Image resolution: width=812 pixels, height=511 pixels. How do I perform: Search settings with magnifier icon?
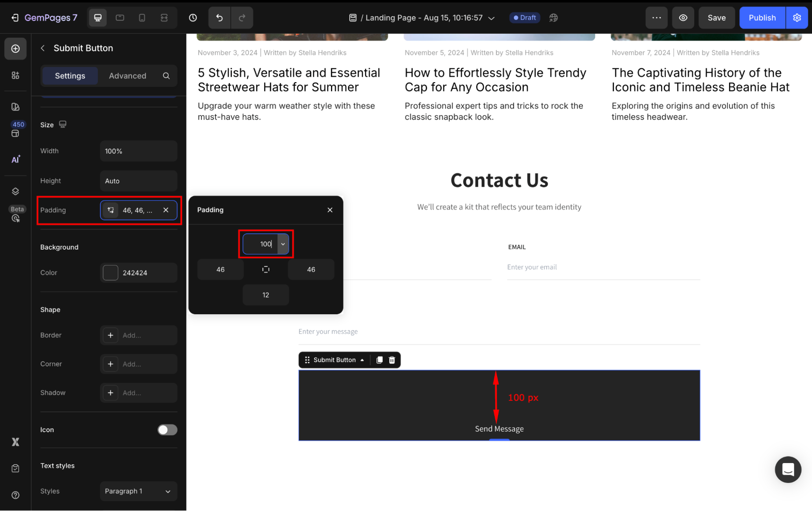(166, 76)
